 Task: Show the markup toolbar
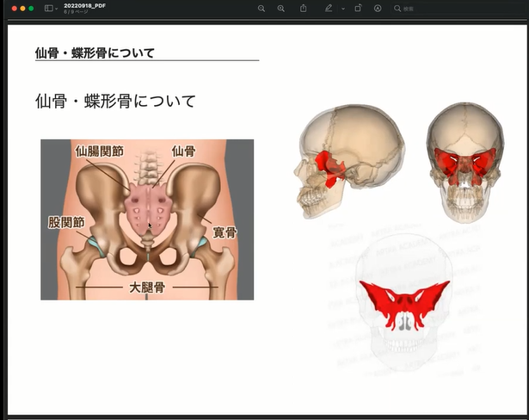[378, 8]
